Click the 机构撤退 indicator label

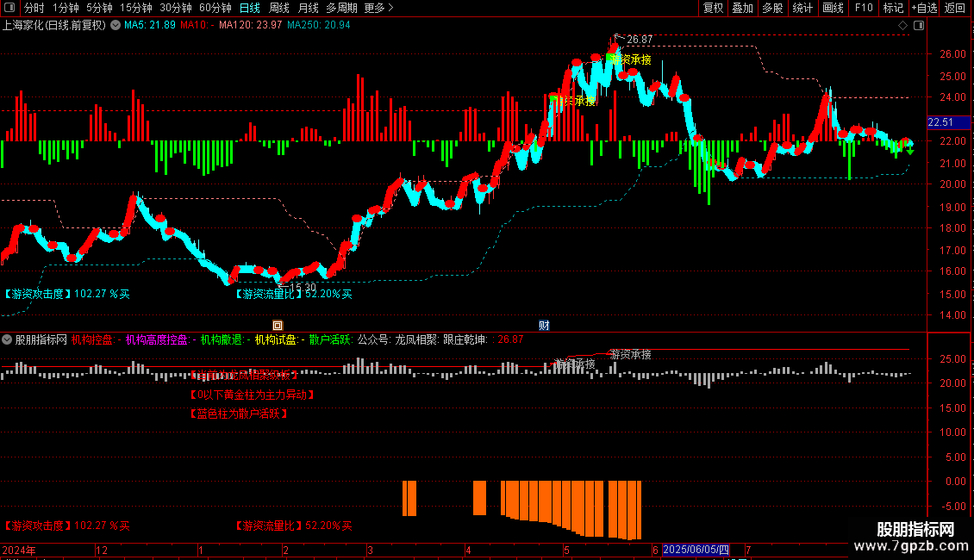[222, 339]
